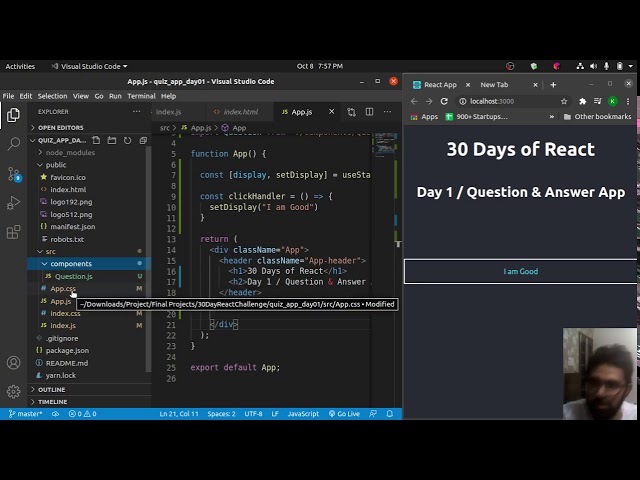
Task: Open package.json in file tree
Action: point(67,351)
